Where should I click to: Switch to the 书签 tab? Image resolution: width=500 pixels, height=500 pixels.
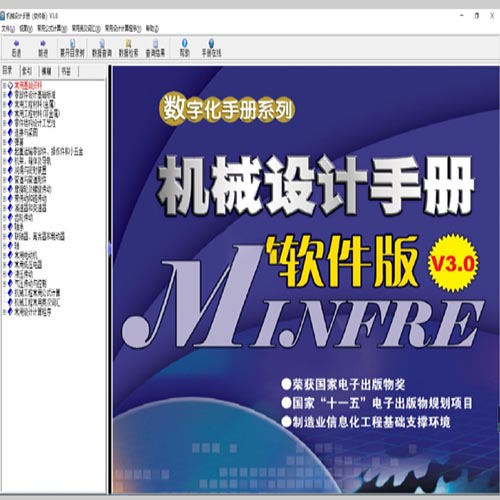(66, 71)
